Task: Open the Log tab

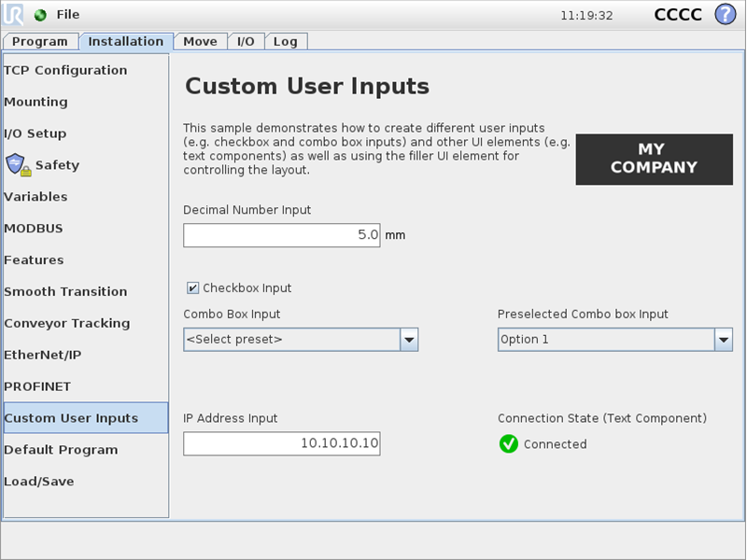Action: tap(286, 41)
